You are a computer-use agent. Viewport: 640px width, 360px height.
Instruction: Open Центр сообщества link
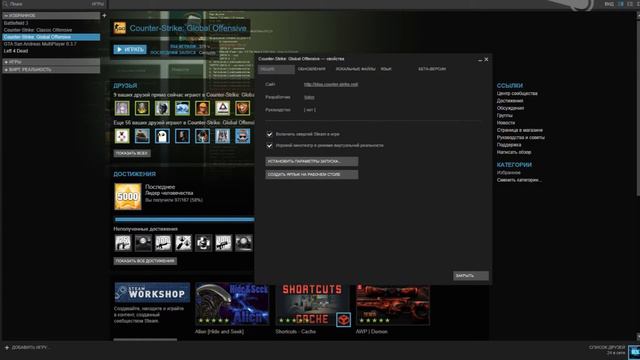pos(517,93)
